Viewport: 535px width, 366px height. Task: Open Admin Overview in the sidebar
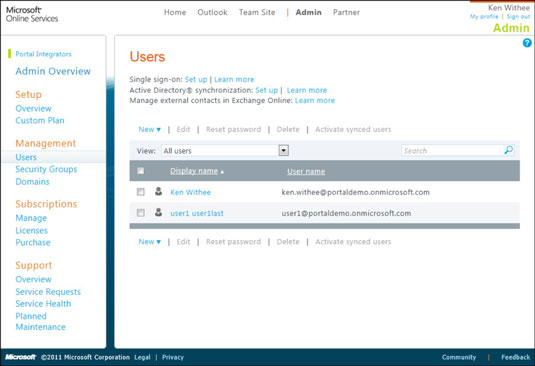coord(53,71)
